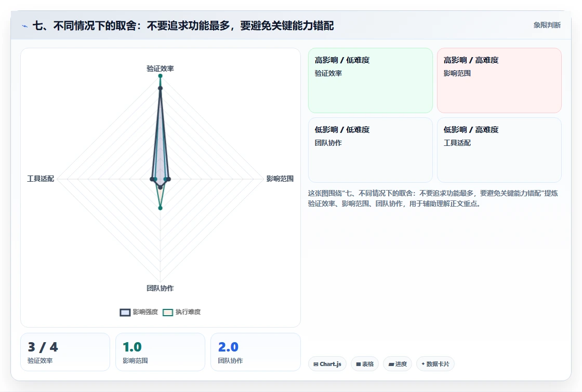Click the small icon before the section title
Viewport: 582px width, 392px height.
(25, 26)
